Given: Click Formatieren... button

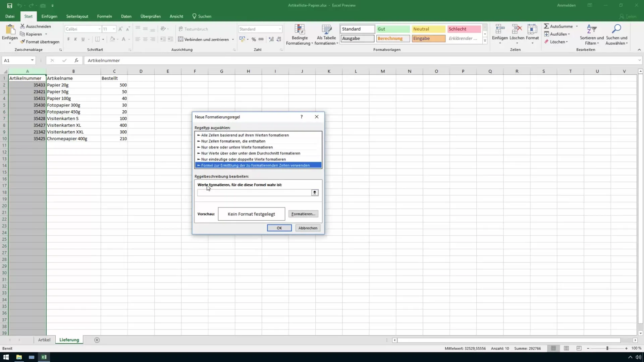Looking at the screenshot, I should [x=303, y=214].
